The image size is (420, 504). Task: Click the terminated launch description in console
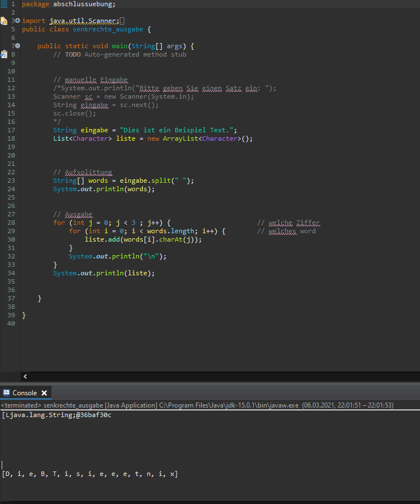point(196,405)
